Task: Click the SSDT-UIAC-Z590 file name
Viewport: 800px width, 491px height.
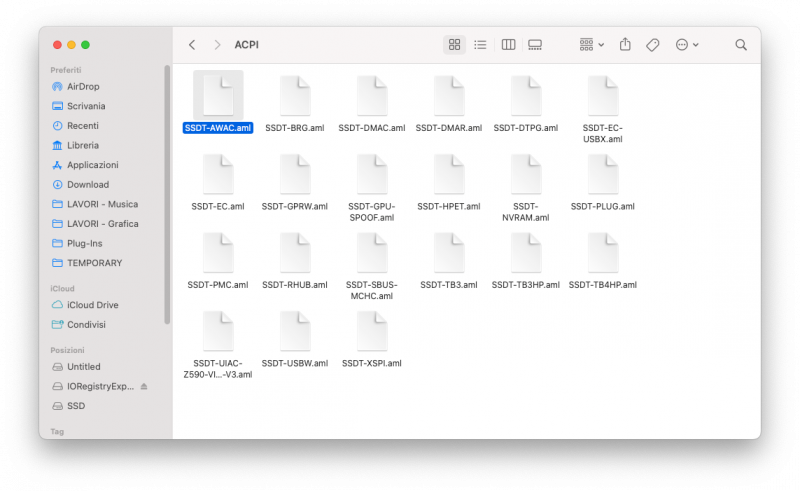Action: pos(218,369)
